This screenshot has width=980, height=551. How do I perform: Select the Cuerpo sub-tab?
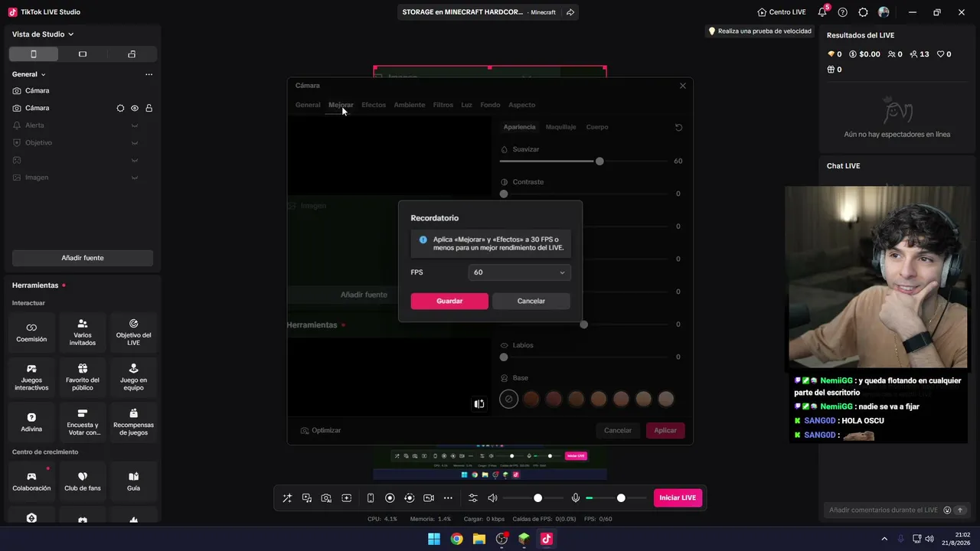(x=597, y=127)
